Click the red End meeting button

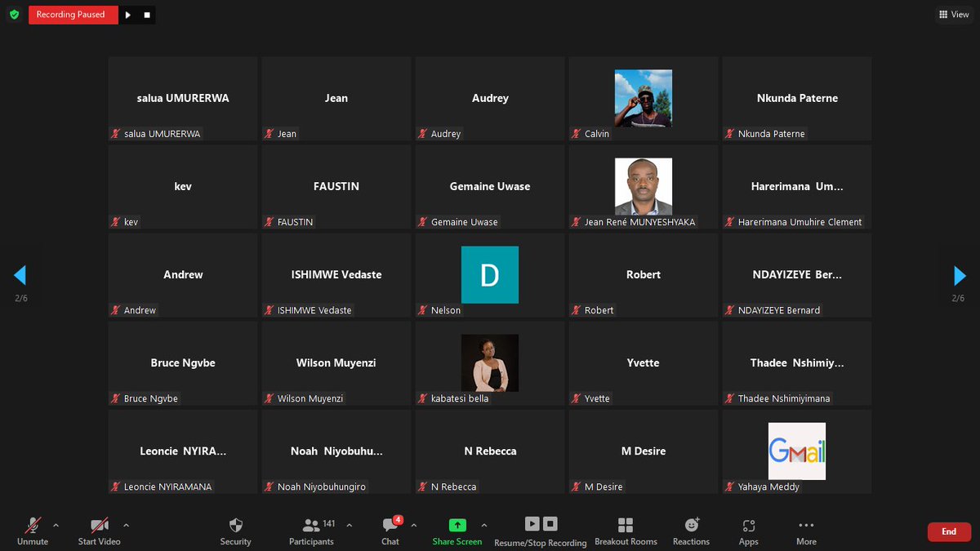(x=949, y=532)
